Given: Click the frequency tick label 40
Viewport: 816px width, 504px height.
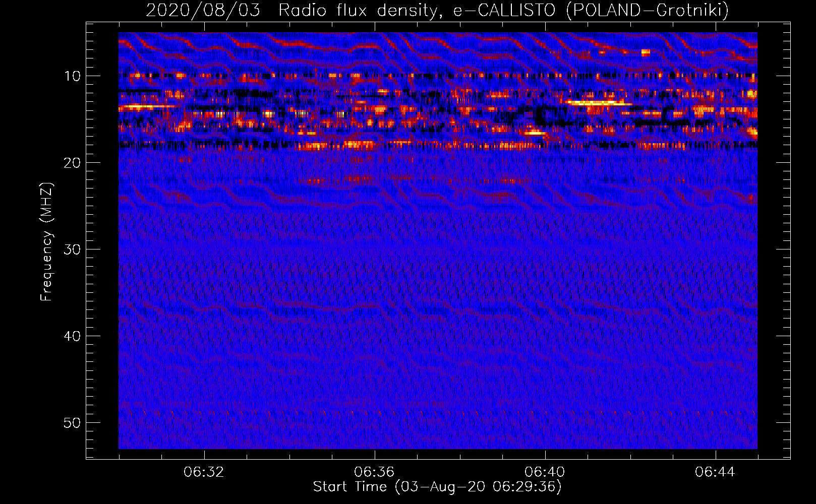Looking at the screenshot, I should coord(73,336).
